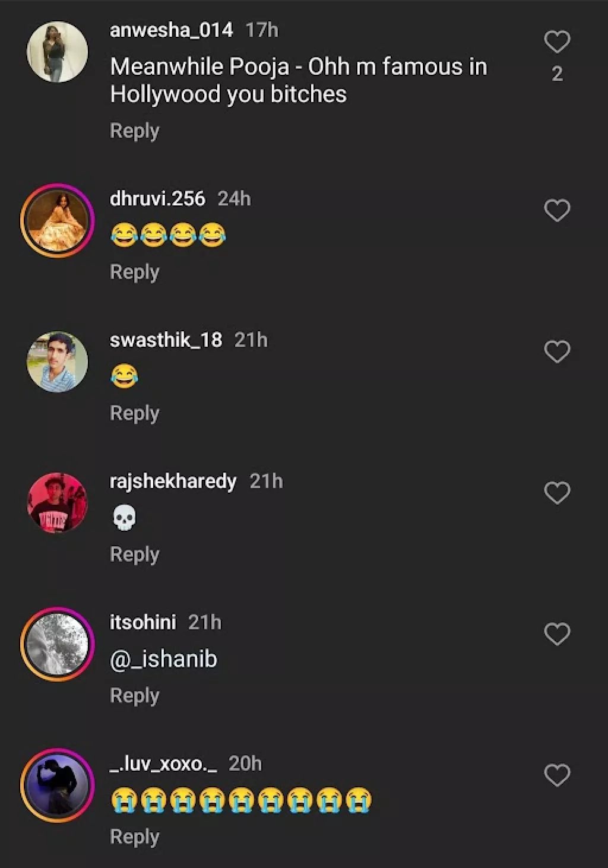Tap rajshekharedy's avatar
608x868 pixels.
pos(58,503)
